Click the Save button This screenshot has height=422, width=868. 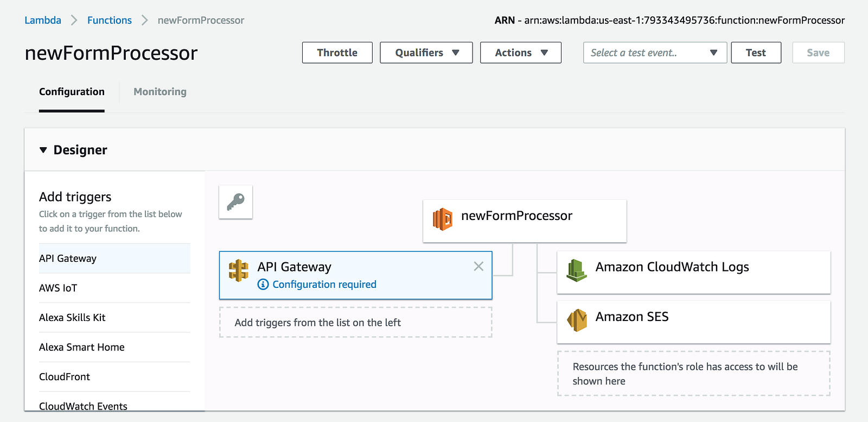pyautogui.click(x=818, y=53)
